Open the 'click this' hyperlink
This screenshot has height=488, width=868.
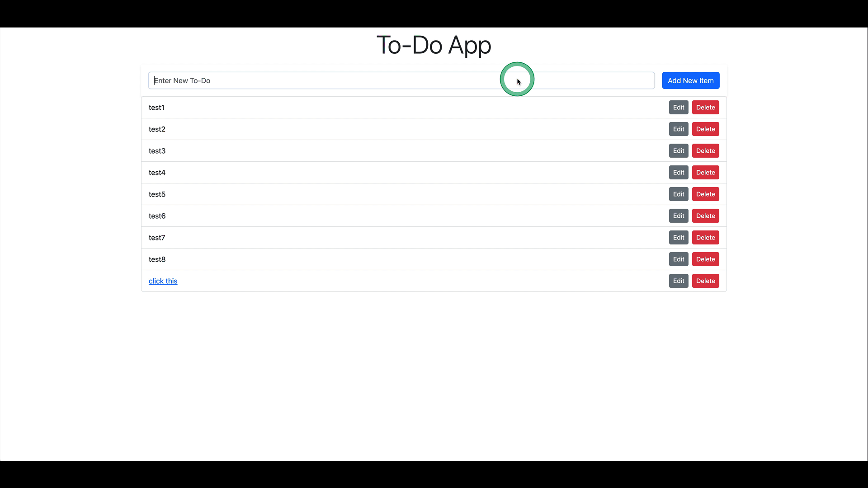[x=163, y=281]
